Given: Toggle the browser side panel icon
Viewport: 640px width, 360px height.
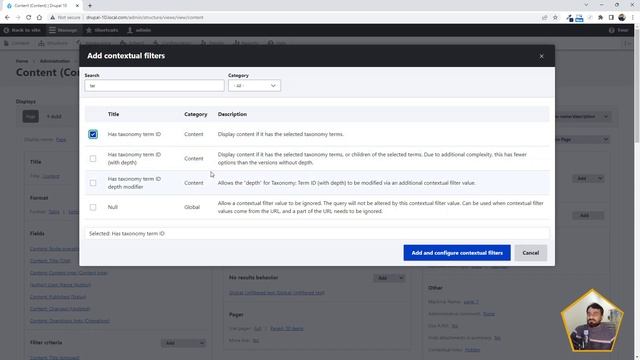Looking at the screenshot, I should pos(611,18).
